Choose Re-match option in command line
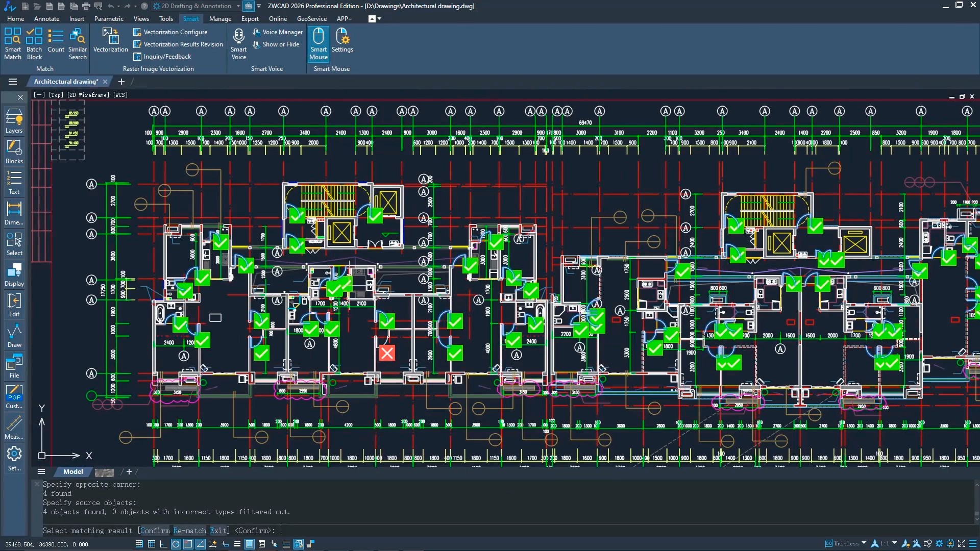 tap(189, 531)
